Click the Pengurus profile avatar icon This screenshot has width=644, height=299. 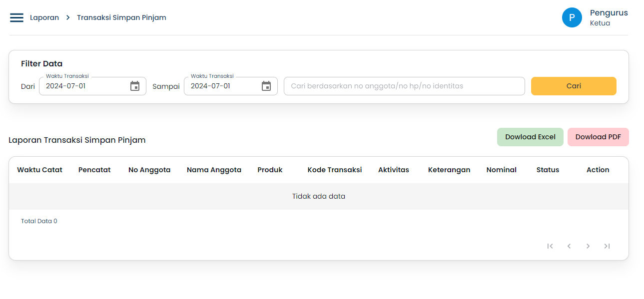click(572, 17)
